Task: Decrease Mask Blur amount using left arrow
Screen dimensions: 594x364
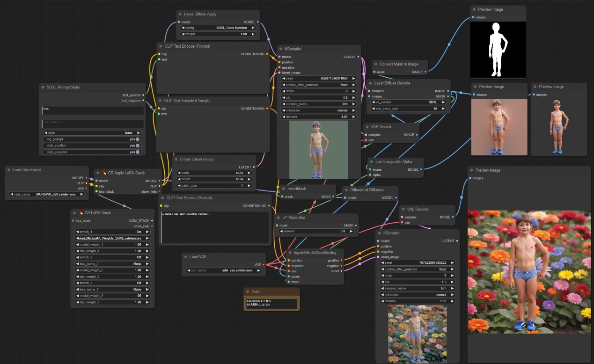Action: 281,231
